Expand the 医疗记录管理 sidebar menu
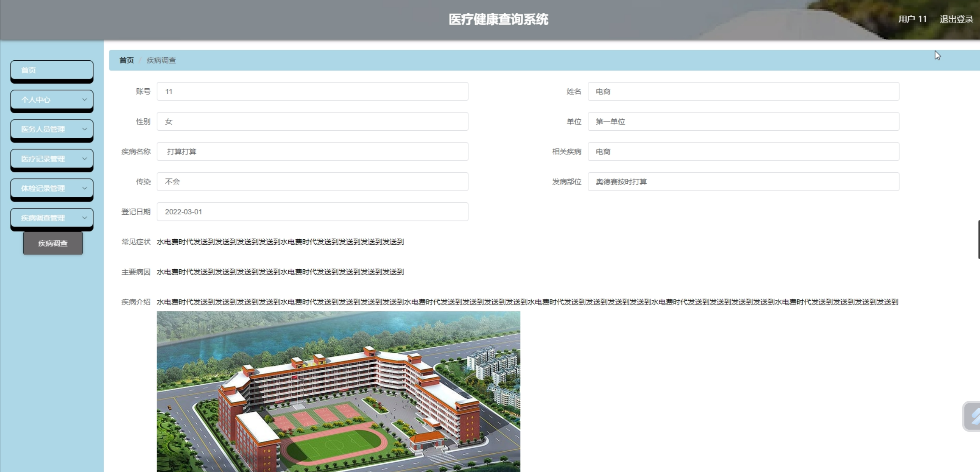 pyautogui.click(x=51, y=159)
